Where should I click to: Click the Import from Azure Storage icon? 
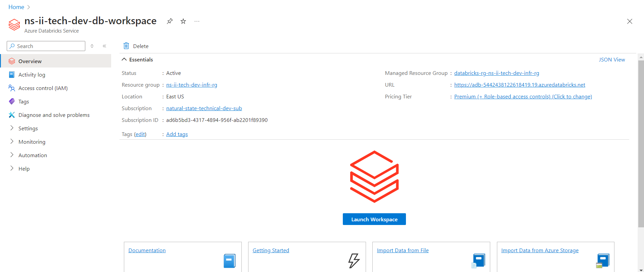(x=603, y=261)
